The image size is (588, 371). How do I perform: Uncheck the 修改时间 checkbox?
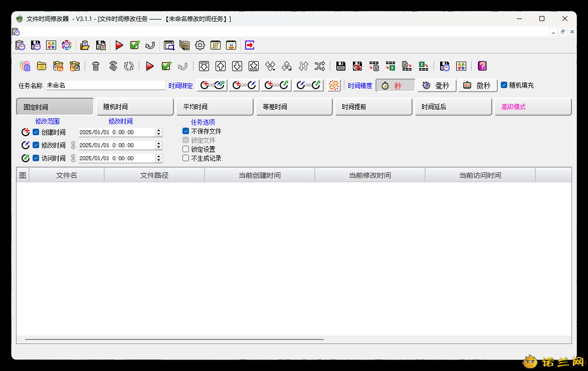(x=36, y=145)
